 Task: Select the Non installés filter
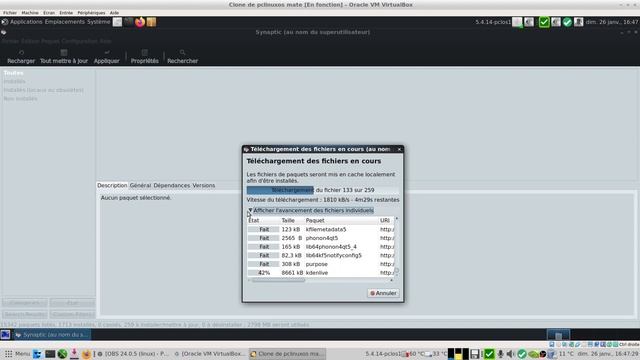pyautogui.click(x=20, y=99)
